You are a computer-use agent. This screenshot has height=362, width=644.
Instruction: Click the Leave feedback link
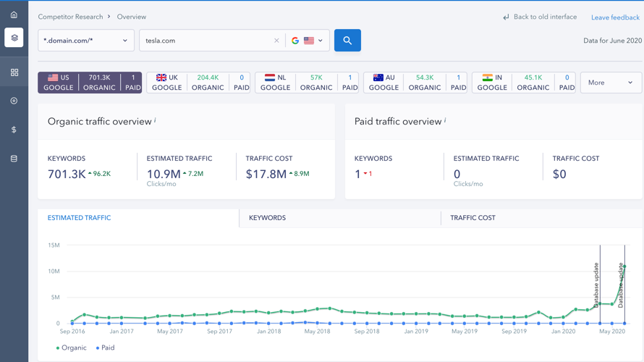[x=615, y=17]
